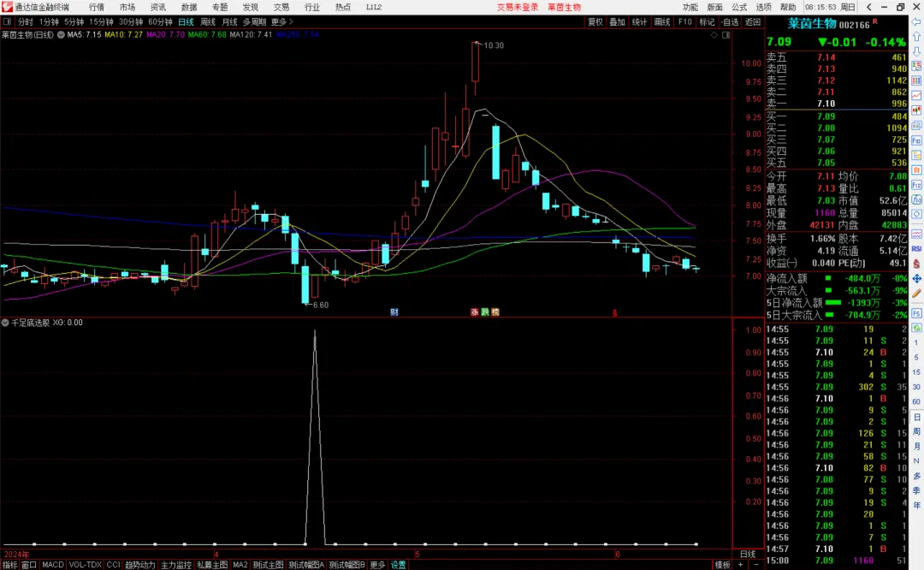924x570 pixels.
Task: Open the 资讯 menu
Action: point(158,7)
